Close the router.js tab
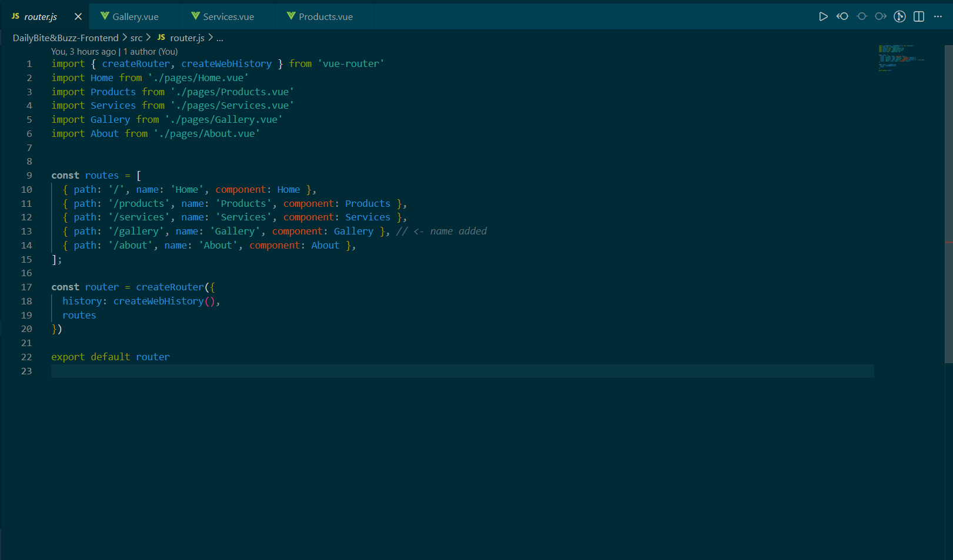Viewport: 953px width, 560px height. click(78, 16)
